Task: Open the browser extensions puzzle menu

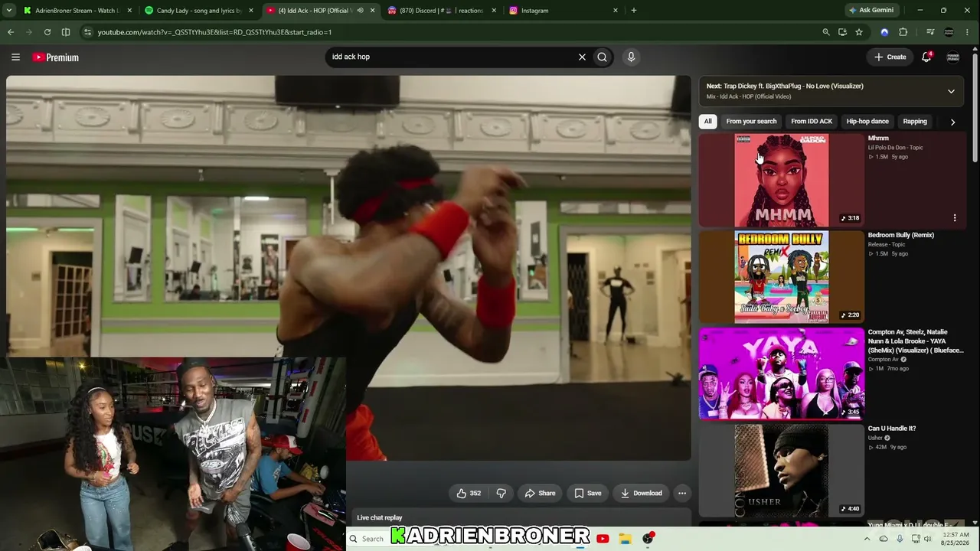Action: 903,32
